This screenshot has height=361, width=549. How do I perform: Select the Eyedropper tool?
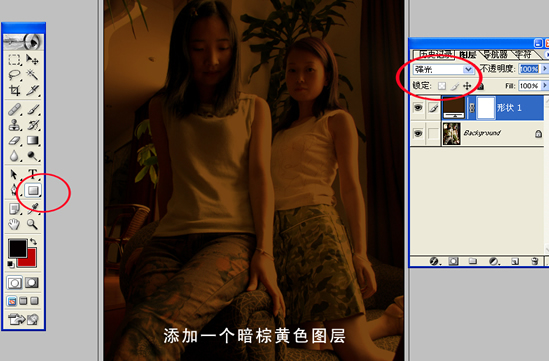point(33,209)
